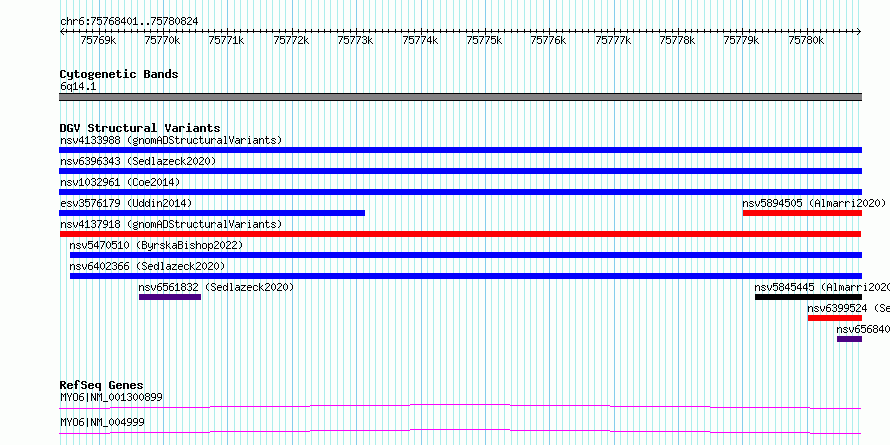The height and width of the screenshot is (445, 890).
Task: Select the blue bar under nsv6396343
Action: 460,171
